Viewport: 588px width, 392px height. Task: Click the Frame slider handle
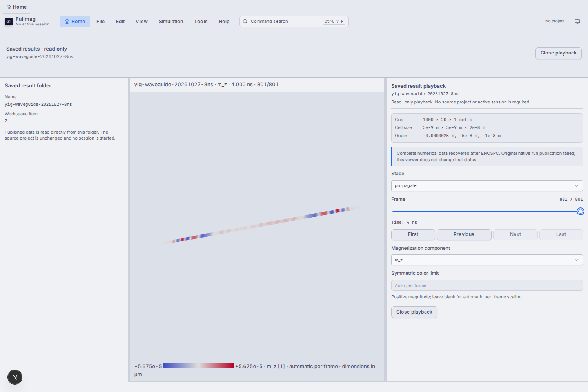[581, 211]
